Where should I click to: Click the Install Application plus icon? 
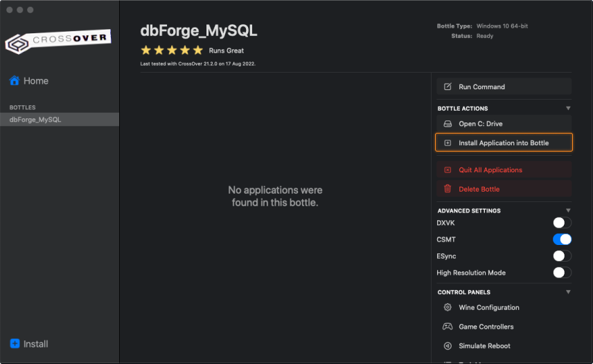448,143
